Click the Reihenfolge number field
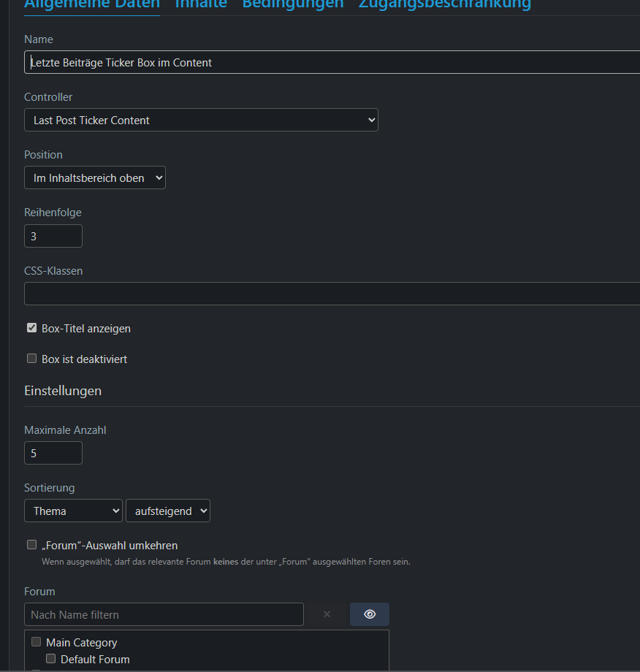 click(53, 236)
